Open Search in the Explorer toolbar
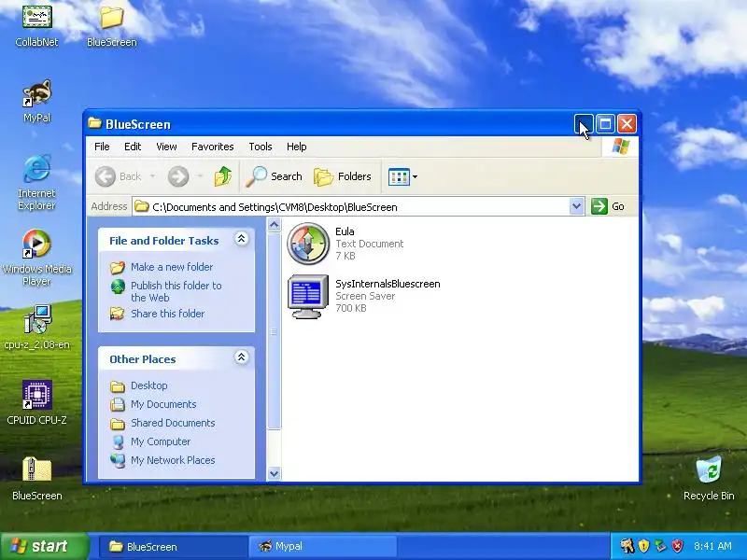The width and height of the screenshot is (747, 560). coord(274,176)
